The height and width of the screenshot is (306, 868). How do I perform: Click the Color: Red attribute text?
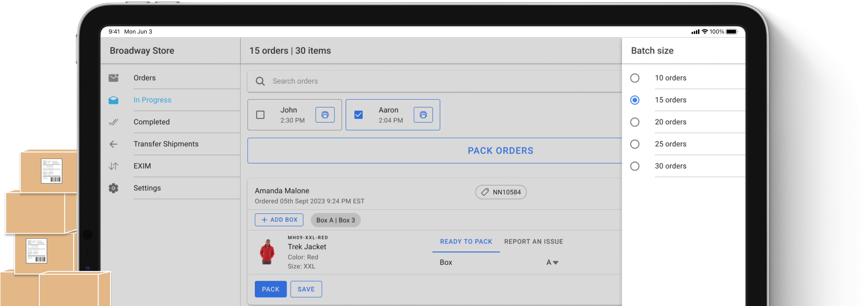point(302,257)
